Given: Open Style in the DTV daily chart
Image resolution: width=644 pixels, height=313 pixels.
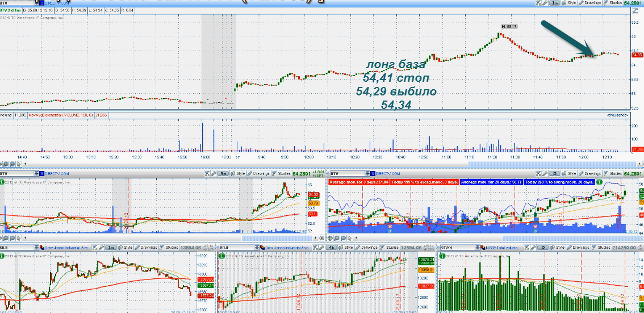Looking at the screenshot, I should [569, 173].
